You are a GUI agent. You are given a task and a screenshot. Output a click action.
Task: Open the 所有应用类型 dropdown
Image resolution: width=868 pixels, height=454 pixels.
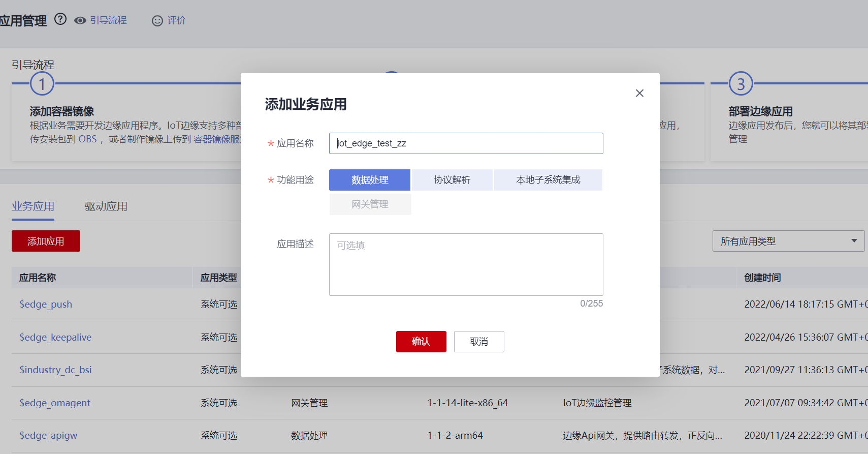[x=789, y=241]
